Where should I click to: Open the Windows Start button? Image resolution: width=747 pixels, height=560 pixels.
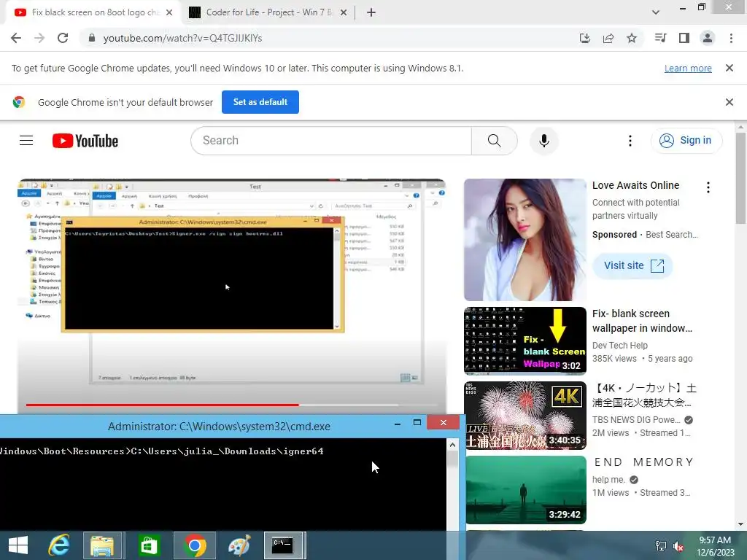point(18,545)
